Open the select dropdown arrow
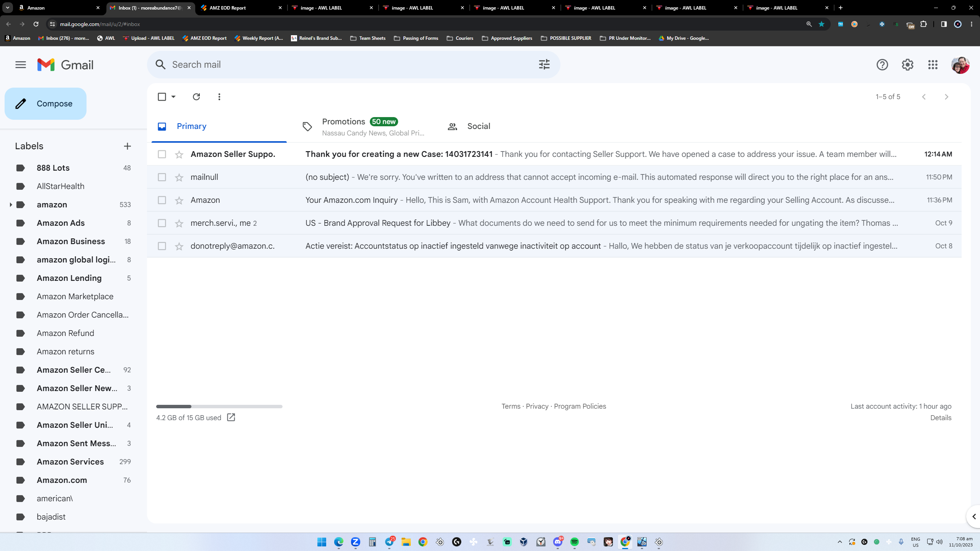The image size is (980, 551). (173, 97)
